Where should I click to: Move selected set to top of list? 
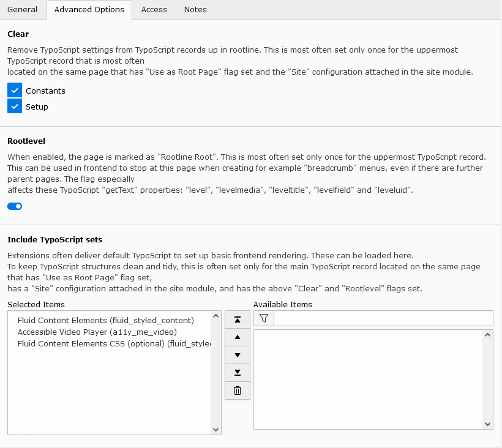(238, 319)
